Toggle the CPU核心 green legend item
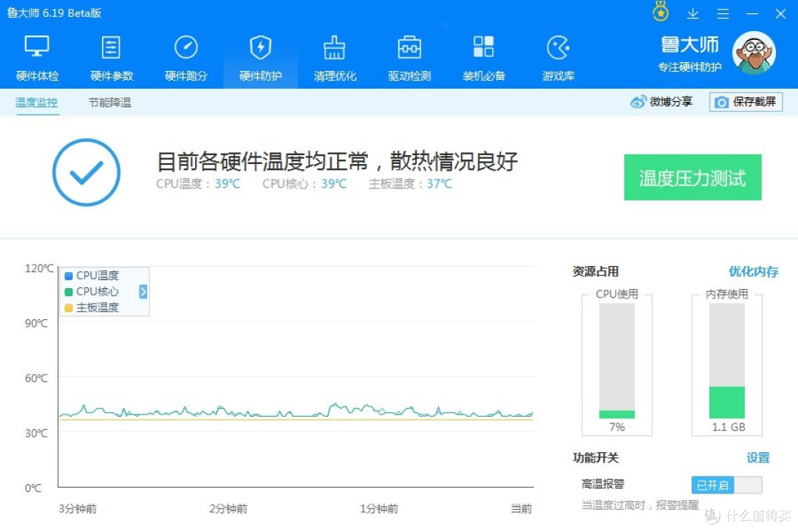The width and height of the screenshot is (798, 532). point(92,292)
